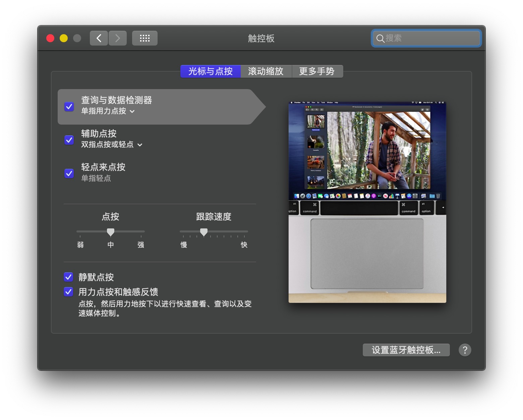
Task: Minimize window with yellow button
Action: (64, 38)
